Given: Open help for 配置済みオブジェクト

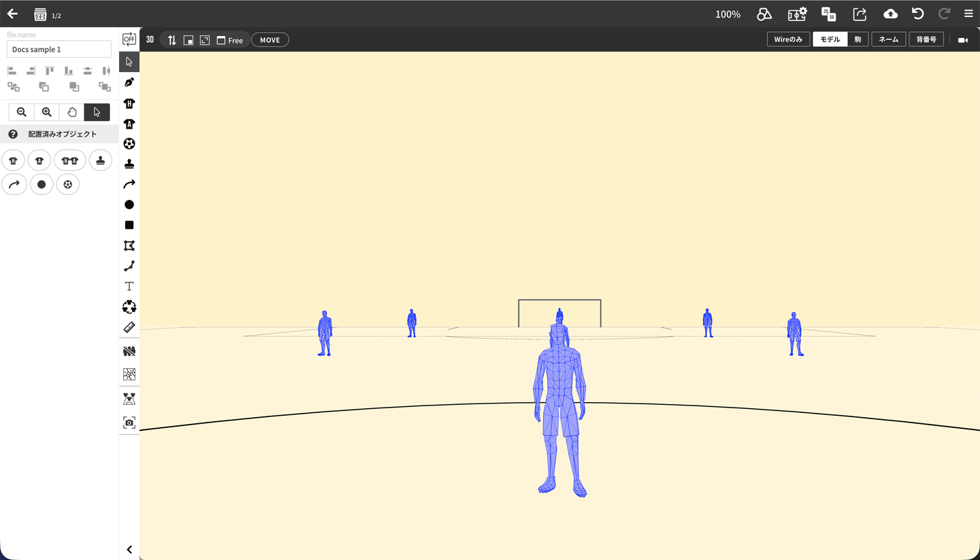Looking at the screenshot, I should (x=13, y=134).
